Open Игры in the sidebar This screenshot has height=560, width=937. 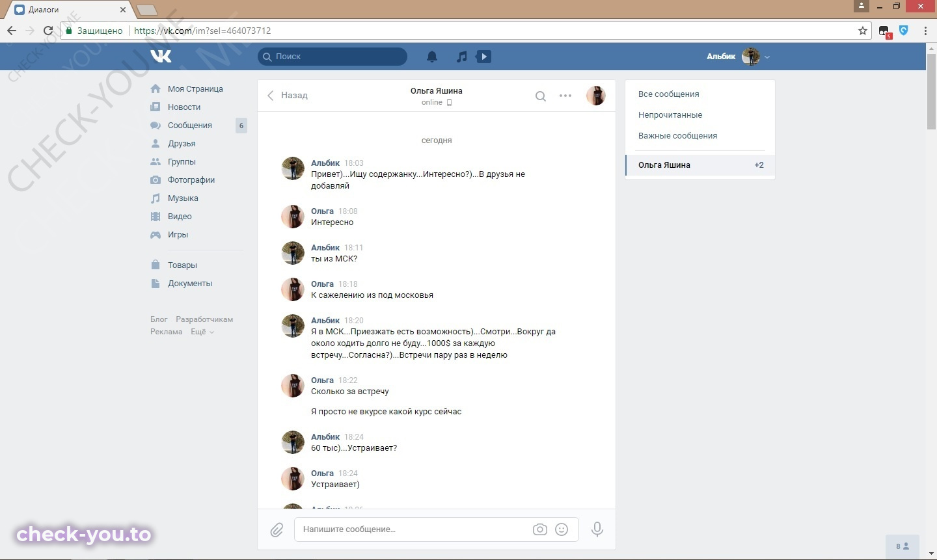pos(178,235)
